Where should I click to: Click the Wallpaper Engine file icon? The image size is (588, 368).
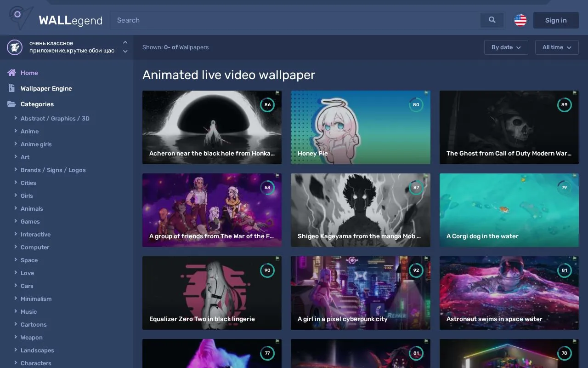11,88
